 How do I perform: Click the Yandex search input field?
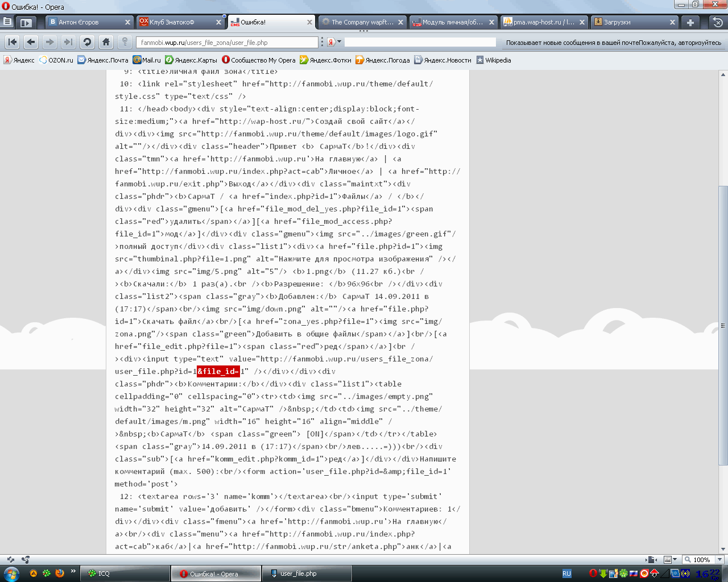[x=420, y=42]
